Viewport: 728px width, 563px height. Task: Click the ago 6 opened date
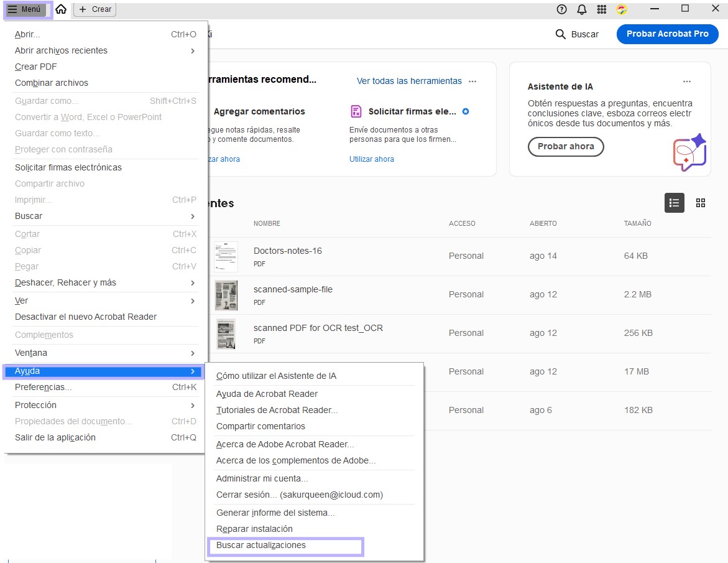(541, 410)
